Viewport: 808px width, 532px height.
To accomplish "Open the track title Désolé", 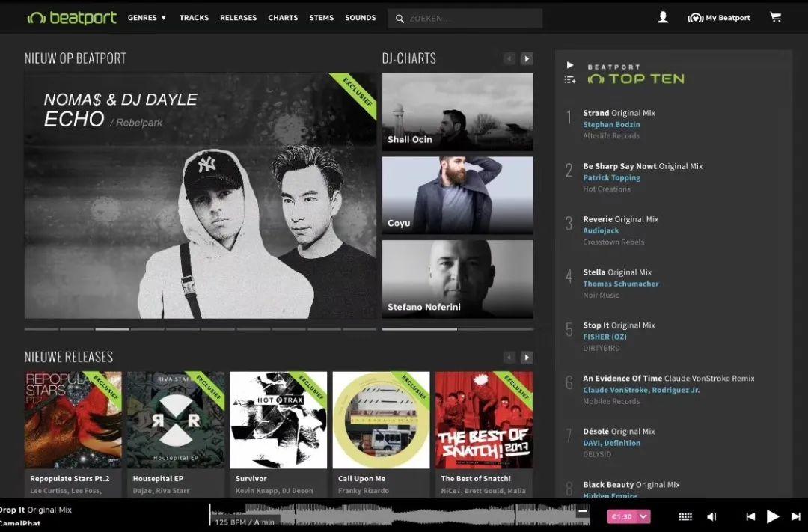I will point(596,432).
